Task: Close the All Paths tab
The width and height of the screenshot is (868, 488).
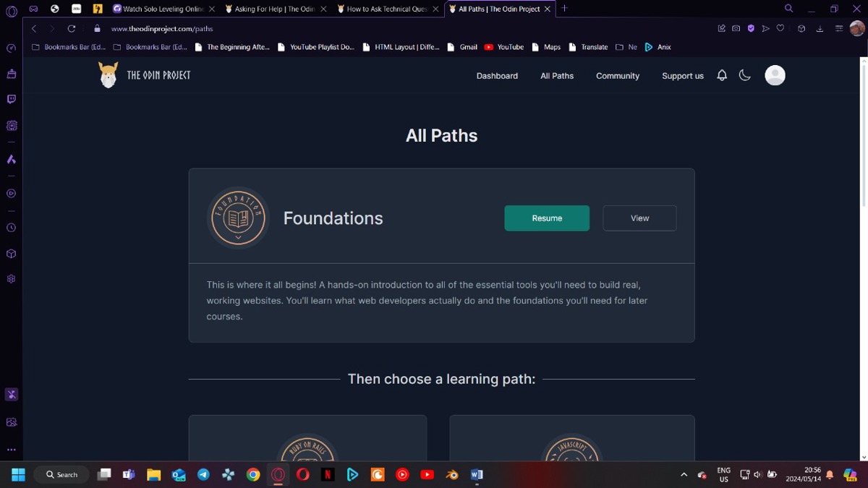Action: coord(548,9)
